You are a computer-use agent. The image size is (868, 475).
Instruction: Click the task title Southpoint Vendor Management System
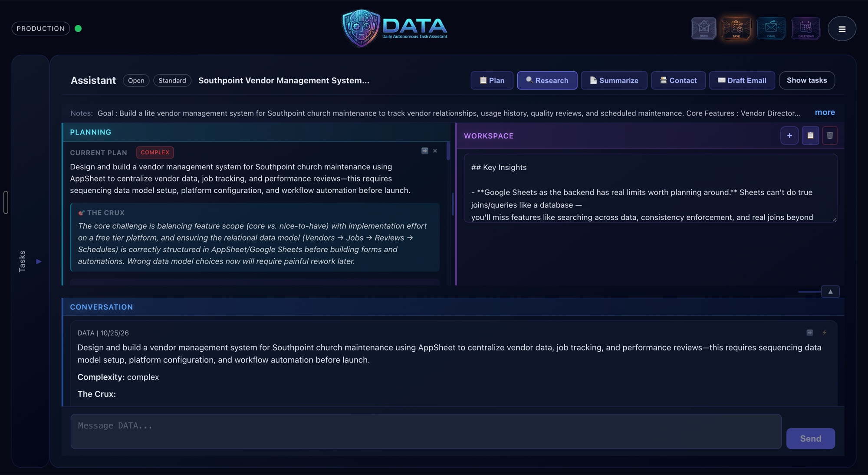283,81
